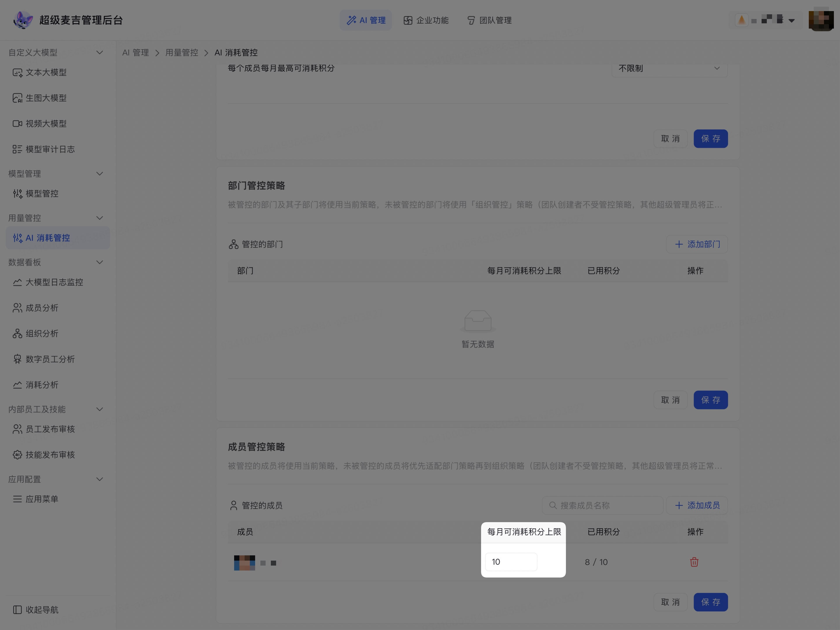The image size is (840, 630).
Task: Open 组织分析 in the sidebar
Action: 58,334
